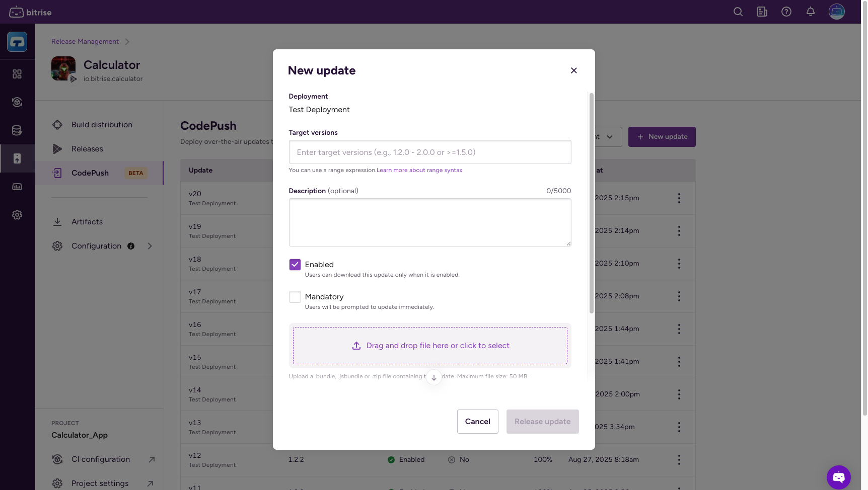868x490 pixels.
Task: Open the Release Management mobile icon in sidebar
Action: pos(17,158)
